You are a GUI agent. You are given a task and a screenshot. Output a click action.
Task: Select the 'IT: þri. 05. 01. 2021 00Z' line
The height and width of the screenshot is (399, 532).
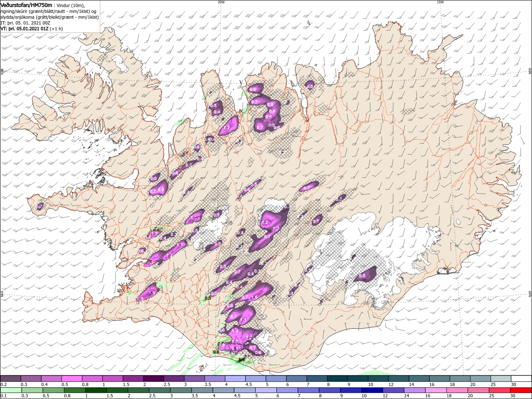pos(26,23)
